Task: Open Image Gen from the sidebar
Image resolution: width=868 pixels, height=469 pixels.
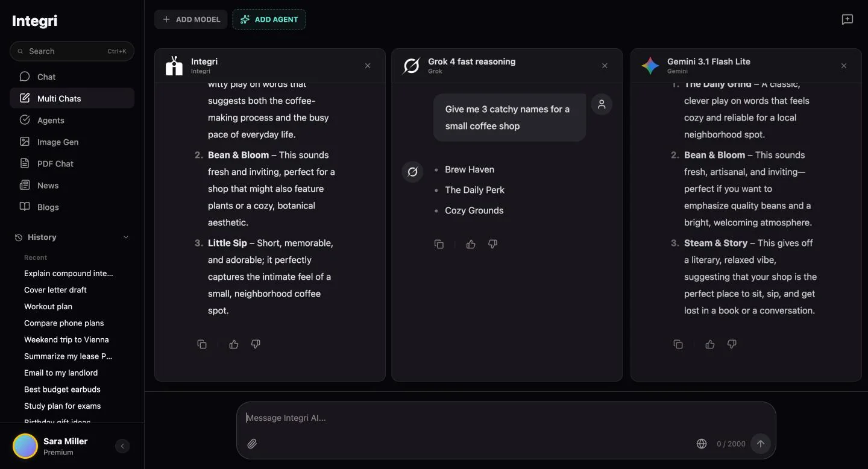Action: pos(72,142)
